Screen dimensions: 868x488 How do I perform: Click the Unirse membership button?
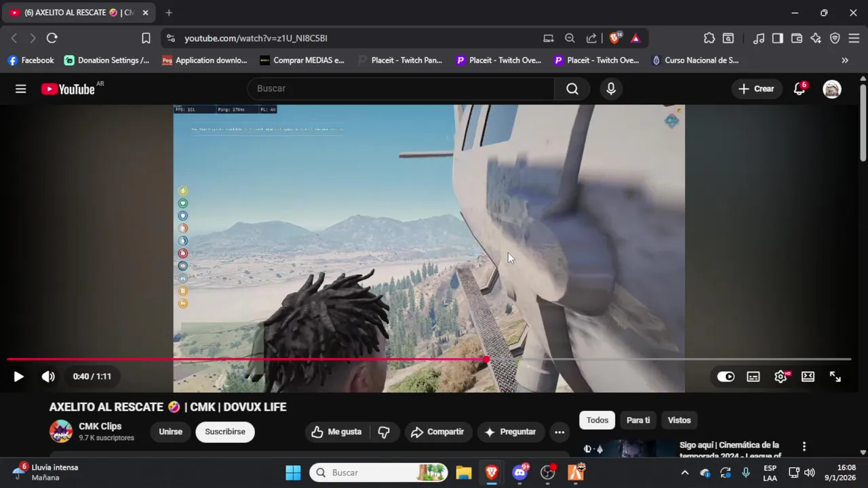pyautogui.click(x=170, y=432)
